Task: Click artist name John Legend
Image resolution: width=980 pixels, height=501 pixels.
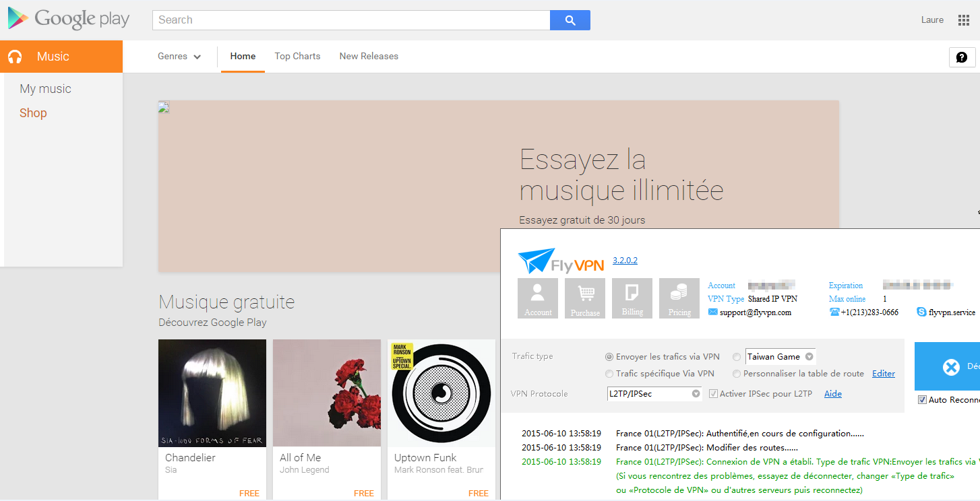Action: pos(305,470)
